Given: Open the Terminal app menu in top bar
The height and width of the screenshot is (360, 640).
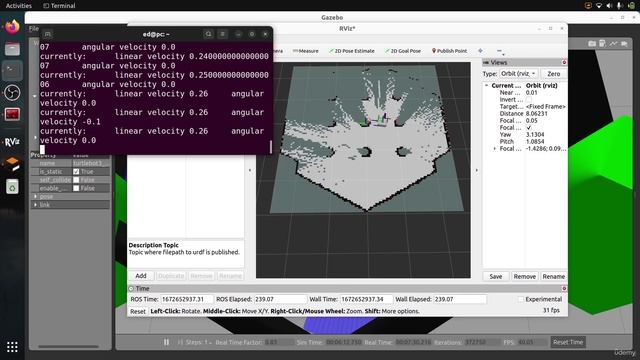Looking at the screenshot, I should pyautogui.click(x=59, y=6).
